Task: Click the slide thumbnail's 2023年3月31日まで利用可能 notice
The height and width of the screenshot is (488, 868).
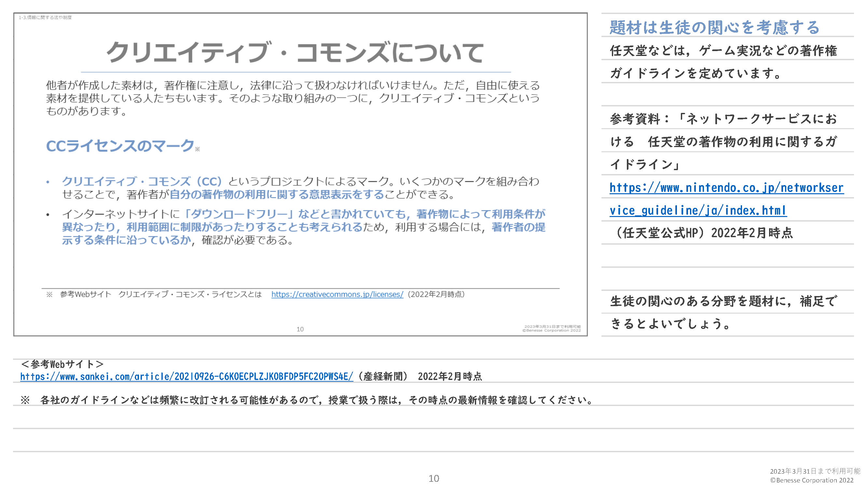Action: [x=553, y=326]
